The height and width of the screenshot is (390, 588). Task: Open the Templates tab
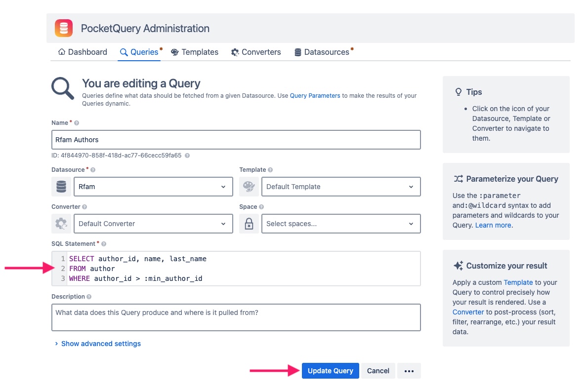(195, 52)
